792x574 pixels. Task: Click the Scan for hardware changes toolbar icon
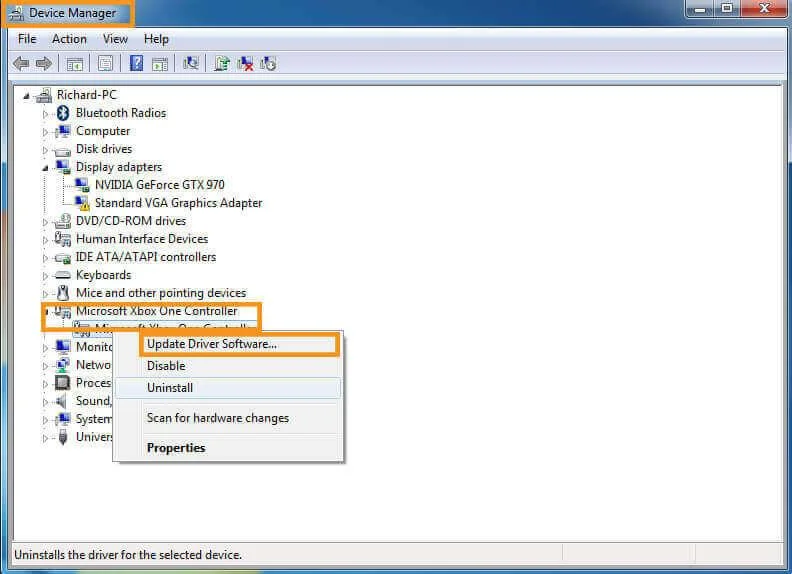[x=190, y=64]
